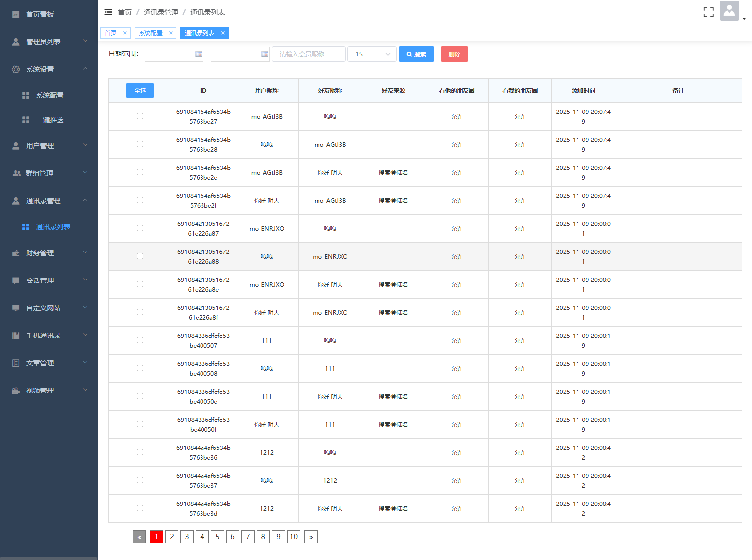The width and height of the screenshot is (752, 560).
Task: Focus the 请输入会员昵称 input field
Action: click(309, 54)
